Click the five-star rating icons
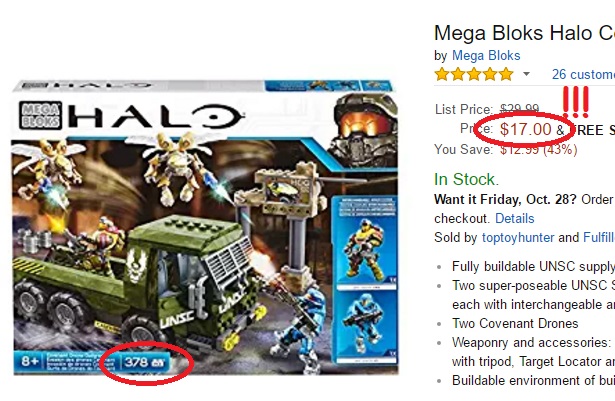 [474, 74]
